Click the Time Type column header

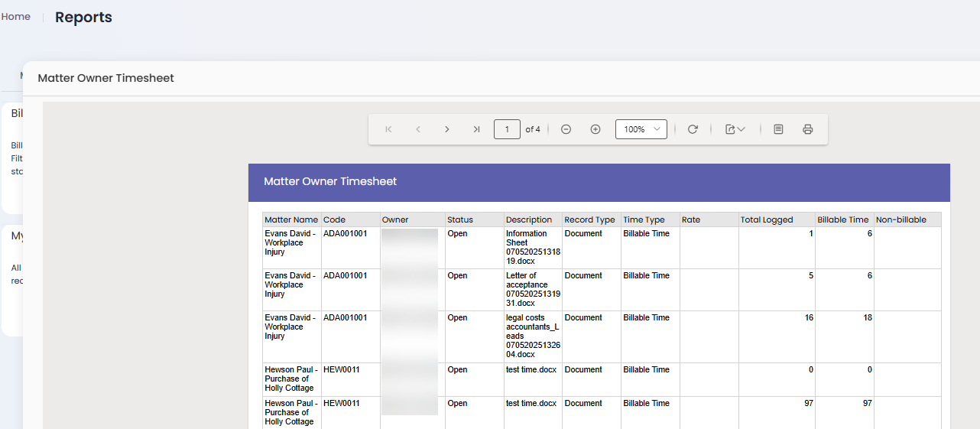click(650, 219)
